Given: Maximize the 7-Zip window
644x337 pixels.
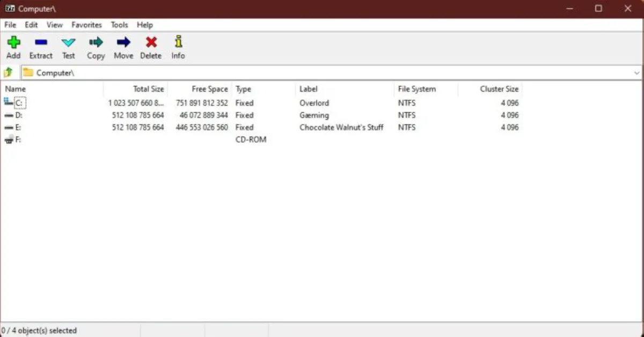Looking at the screenshot, I should tap(598, 9).
